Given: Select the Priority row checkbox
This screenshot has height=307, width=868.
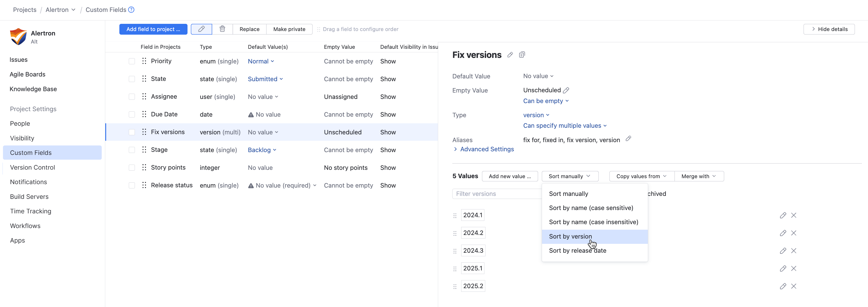Looking at the screenshot, I should [131, 61].
